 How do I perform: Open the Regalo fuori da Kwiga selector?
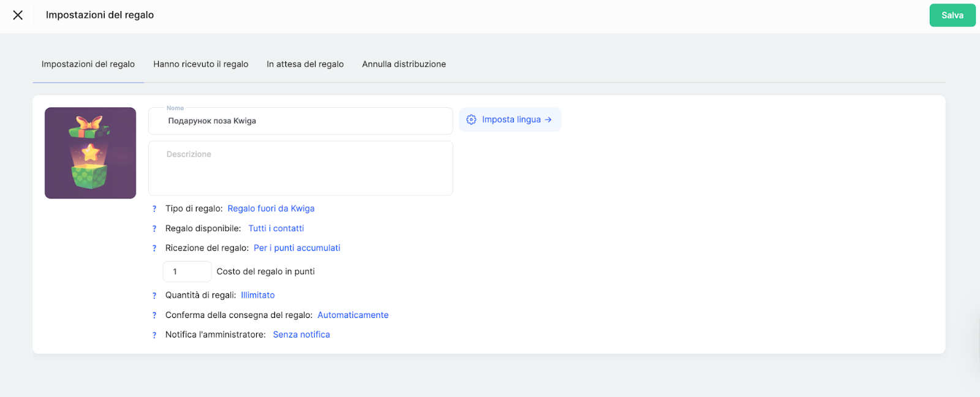point(271,209)
